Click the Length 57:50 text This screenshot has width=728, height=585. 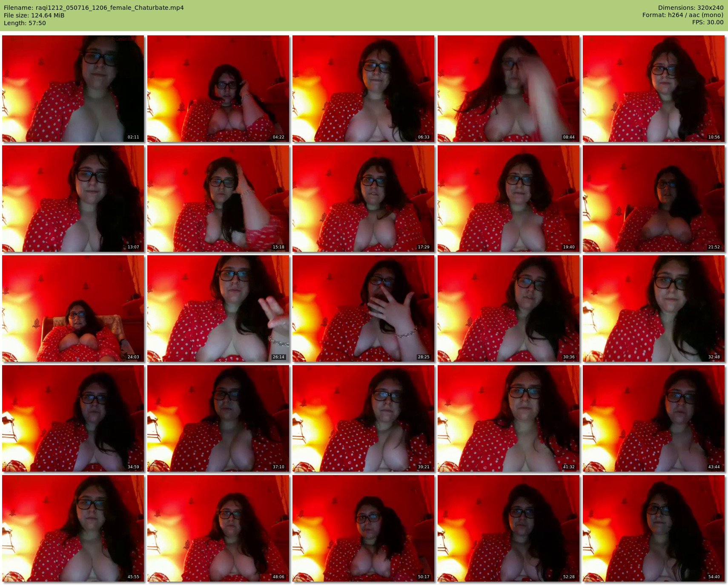[x=25, y=23]
